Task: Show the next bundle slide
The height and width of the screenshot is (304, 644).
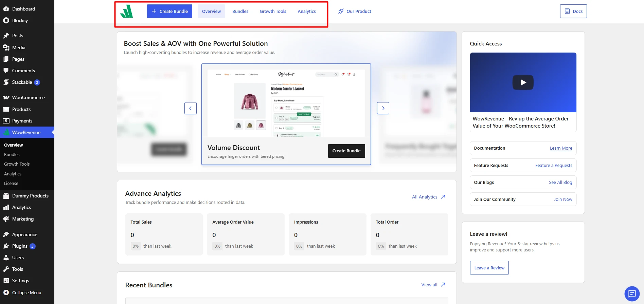Action: [x=383, y=108]
